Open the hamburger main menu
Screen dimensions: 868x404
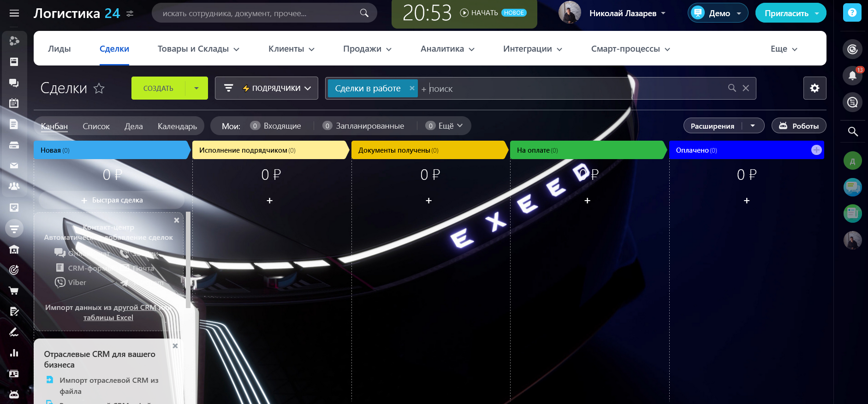(14, 13)
